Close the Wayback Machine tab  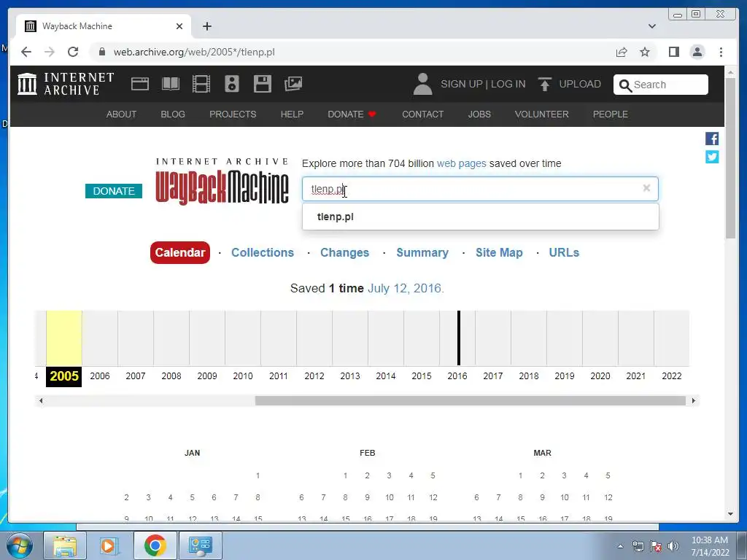tap(179, 26)
